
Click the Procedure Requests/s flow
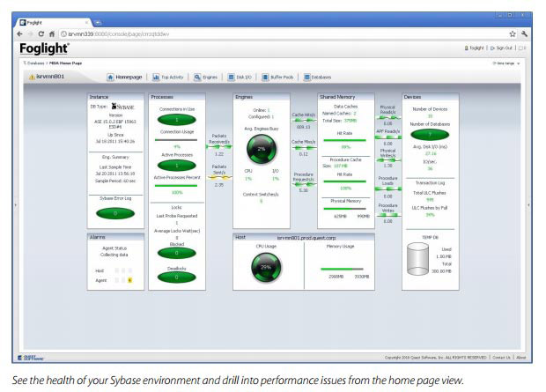pyautogui.click(x=304, y=184)
